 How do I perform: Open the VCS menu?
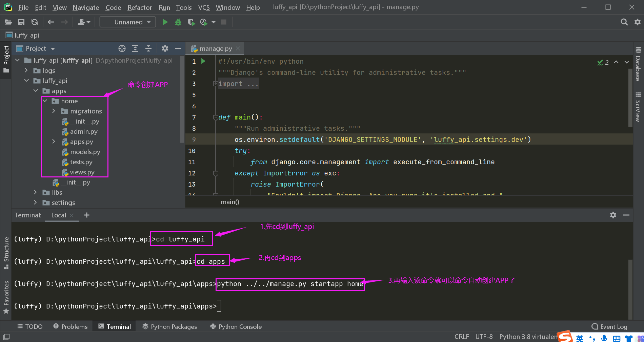(x=204, y=7)
